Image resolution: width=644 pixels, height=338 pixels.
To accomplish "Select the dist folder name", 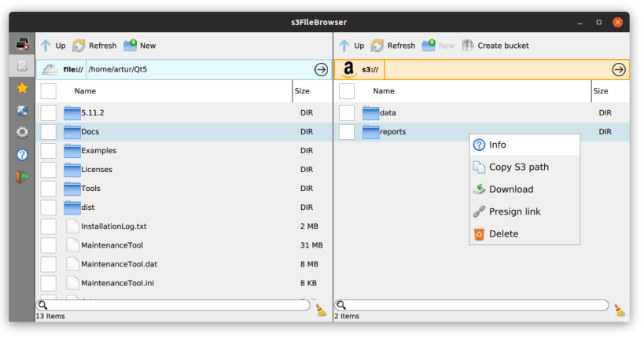I will [x=87, y=208].
